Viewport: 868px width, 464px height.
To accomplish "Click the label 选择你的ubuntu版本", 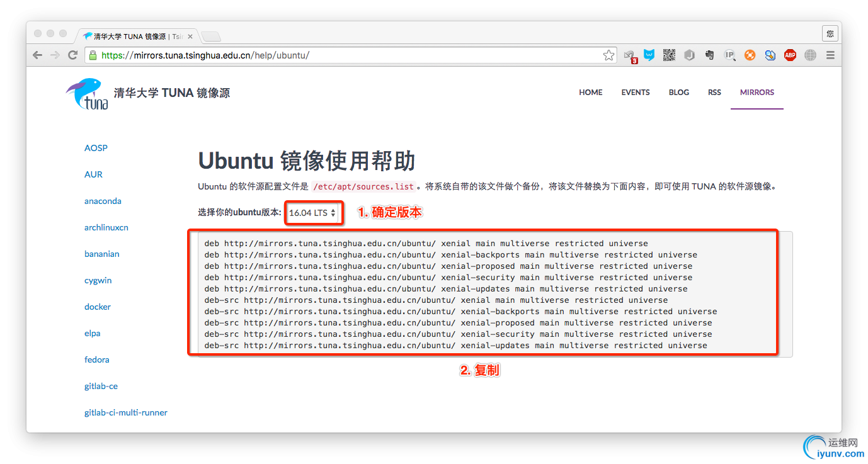I will (239, 213).
